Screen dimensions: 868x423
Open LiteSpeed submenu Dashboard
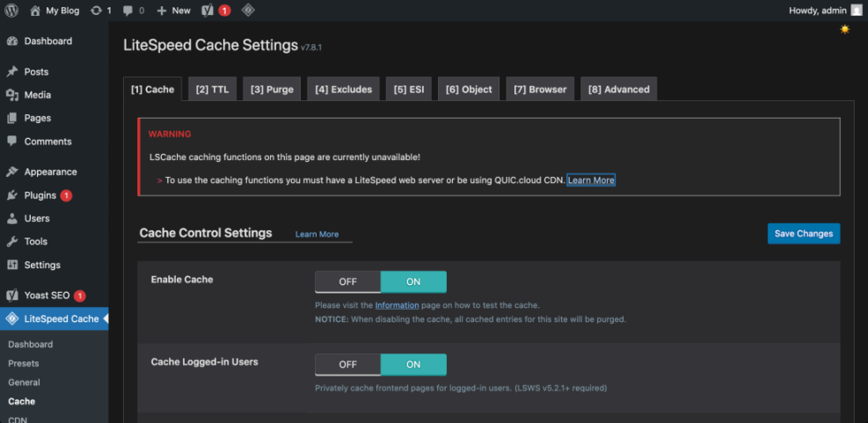click(x=31, y=345)
